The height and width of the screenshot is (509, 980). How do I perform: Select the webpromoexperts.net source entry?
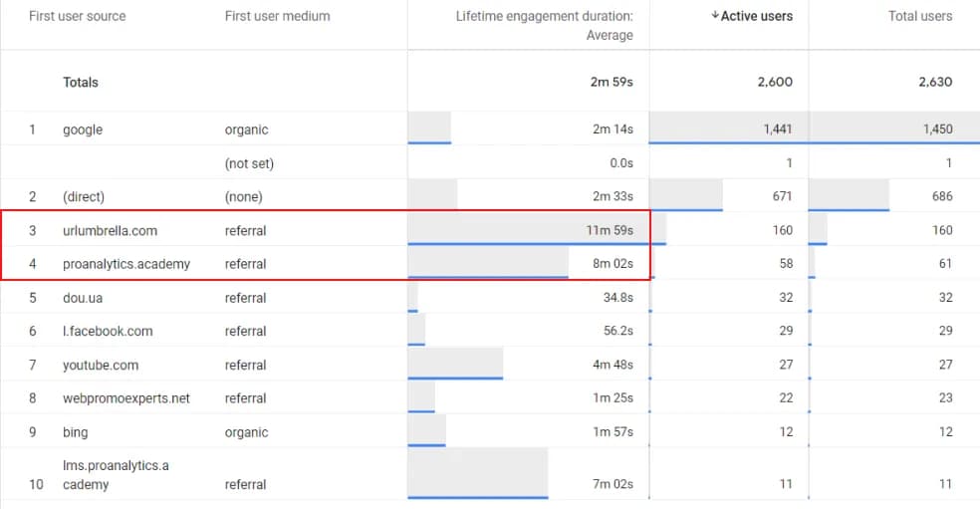[126, 398]
